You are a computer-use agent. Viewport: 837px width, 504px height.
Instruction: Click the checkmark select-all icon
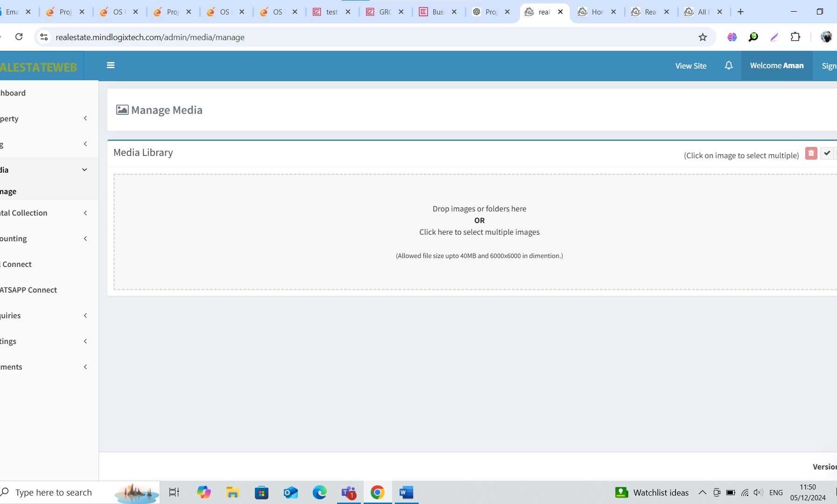coord(827,154)
